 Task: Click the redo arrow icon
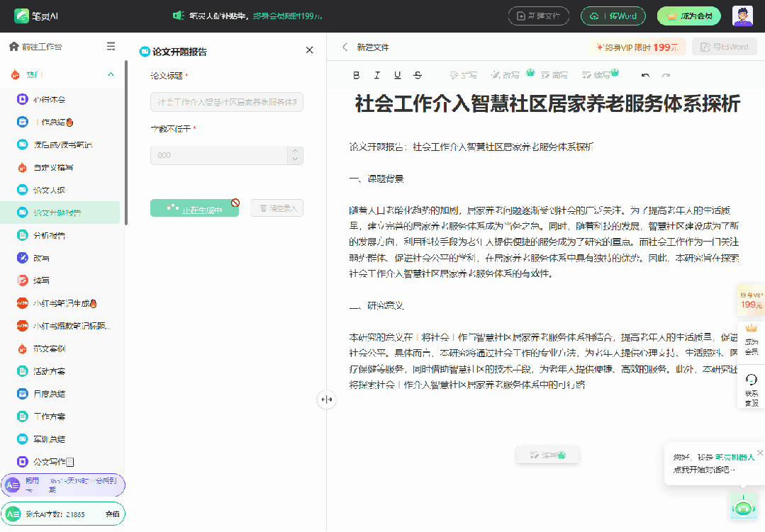tap(666, 74)
